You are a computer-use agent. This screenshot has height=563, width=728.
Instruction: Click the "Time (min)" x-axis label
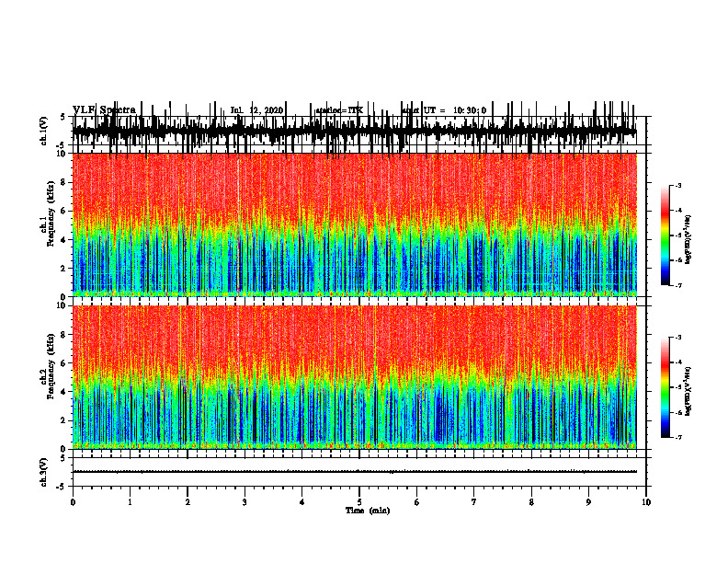tap(368, 511)
